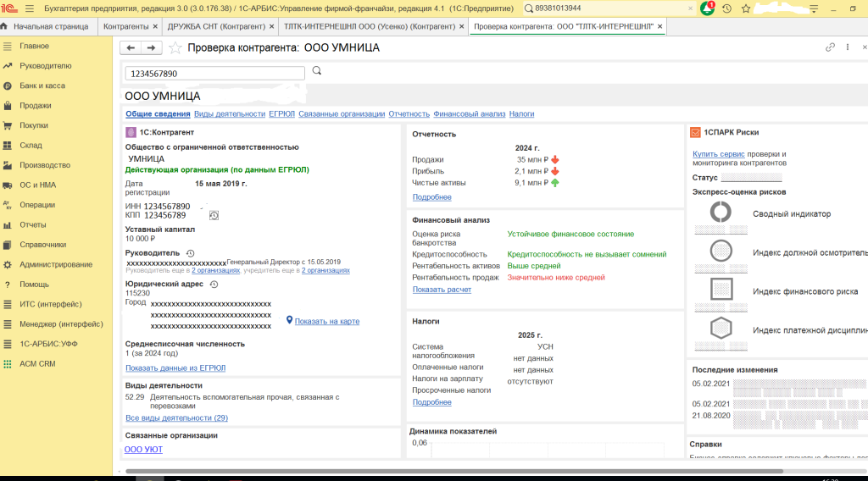Close the Контрагенты tab
Viewport: 868px width, 481px height.
coord(155,27)
